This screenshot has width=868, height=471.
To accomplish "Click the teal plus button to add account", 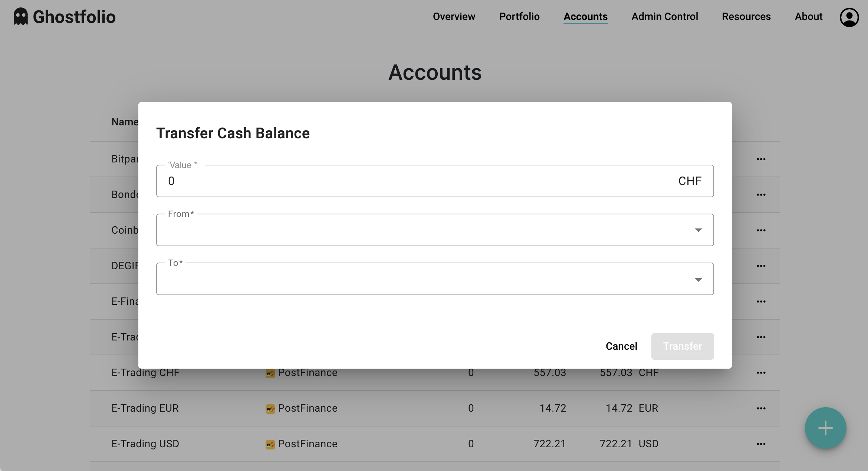I will click(x=825, y=428).
